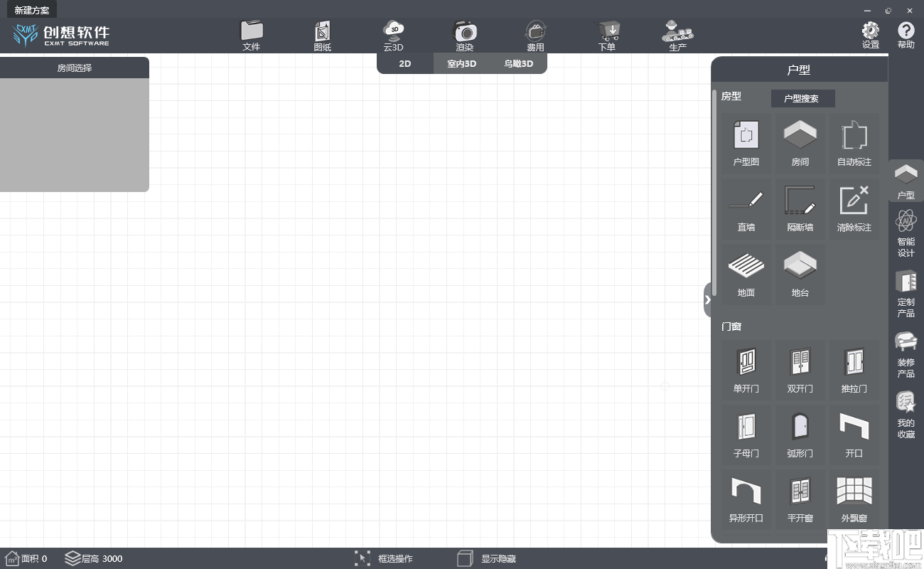Click the 新建方案 project title tab
The height and width of the screenshot is (569, 924).
coord(32,10)
